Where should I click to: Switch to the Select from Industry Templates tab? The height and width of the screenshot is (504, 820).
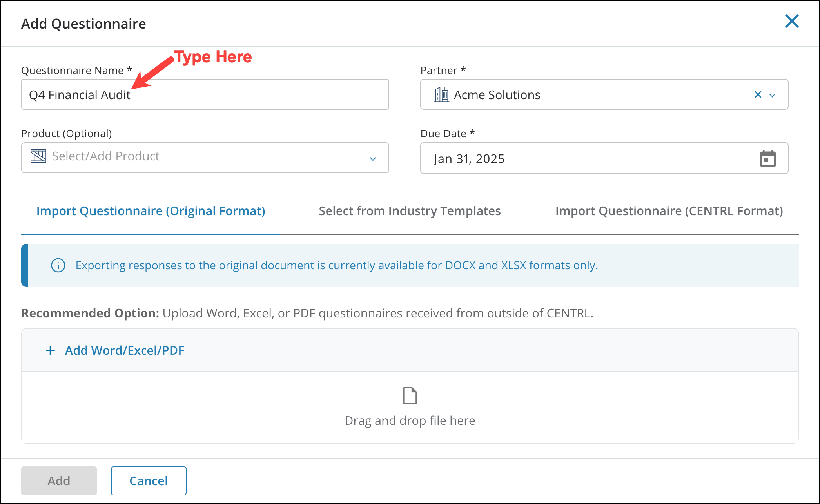(x=410, y=211)
